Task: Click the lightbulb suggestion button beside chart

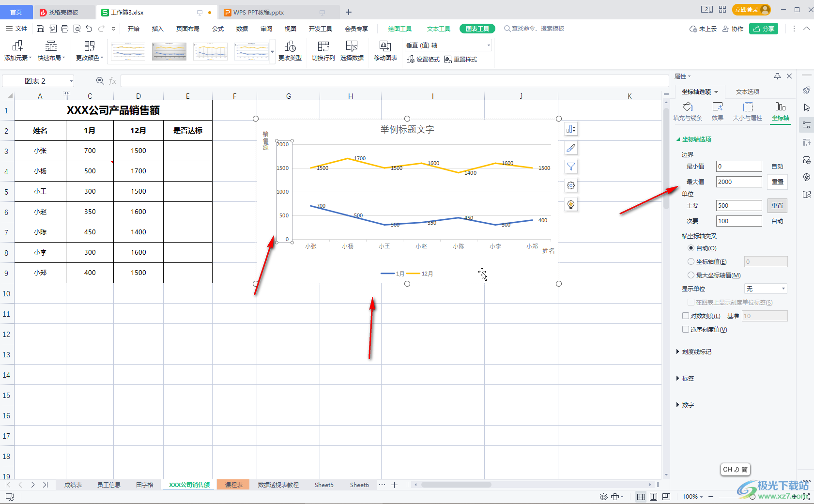Action: point(571,204)
